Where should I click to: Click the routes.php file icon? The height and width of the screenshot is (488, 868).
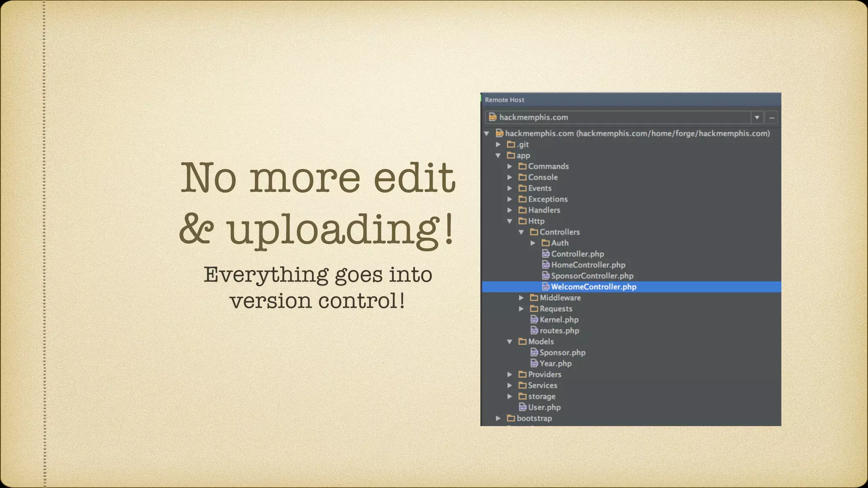point(534,330)
